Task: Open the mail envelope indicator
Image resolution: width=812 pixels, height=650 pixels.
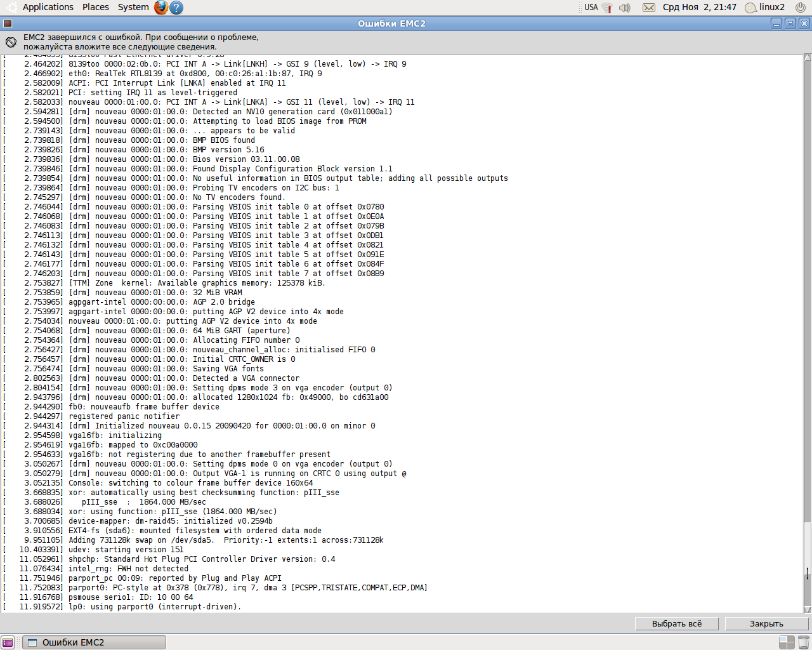Action: tap(649, 8)
